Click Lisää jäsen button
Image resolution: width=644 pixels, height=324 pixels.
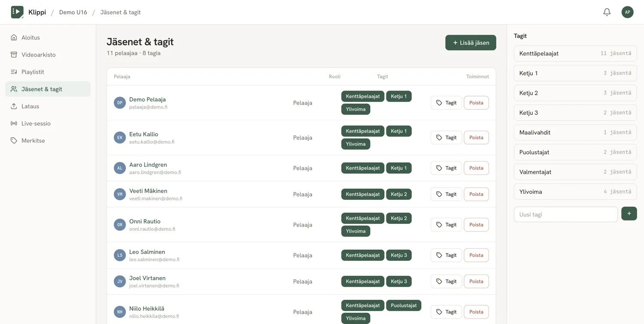[471, 43]
